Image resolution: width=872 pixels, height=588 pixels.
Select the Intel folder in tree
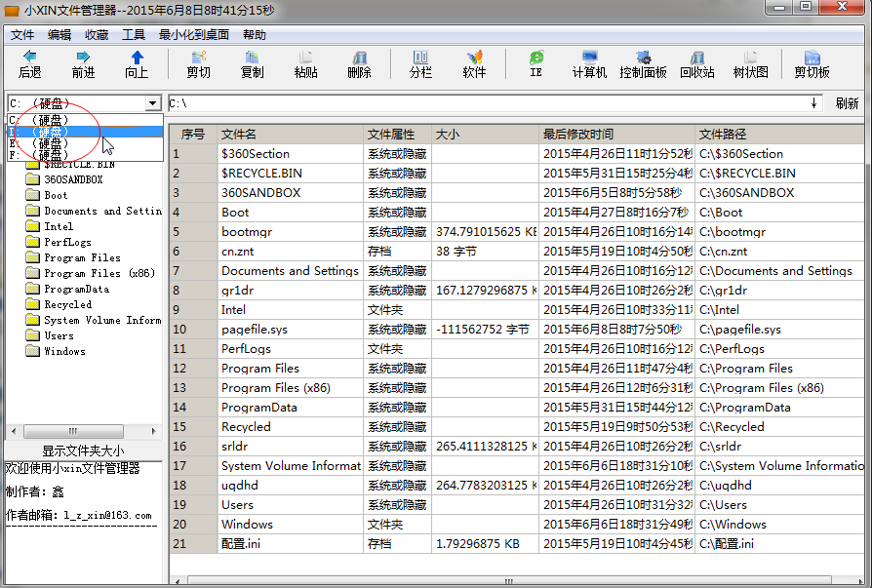(x=59, y=226)
